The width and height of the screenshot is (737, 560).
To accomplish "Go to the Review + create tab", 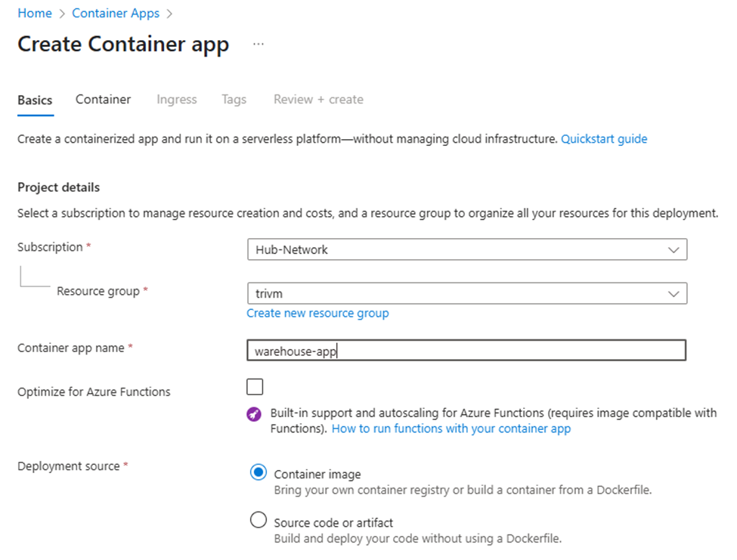I will click(x=319, y=100).
